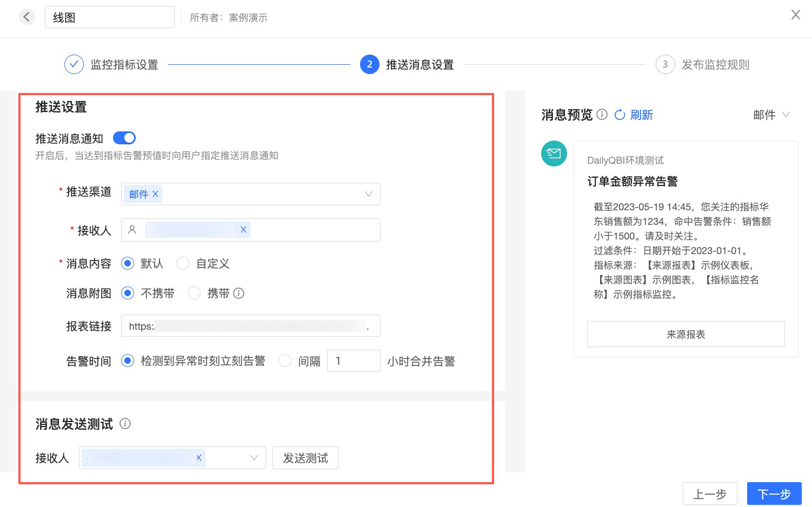812x507 pixels.
Task: Remove the test recipient tag
Action: tap(199, 458)
